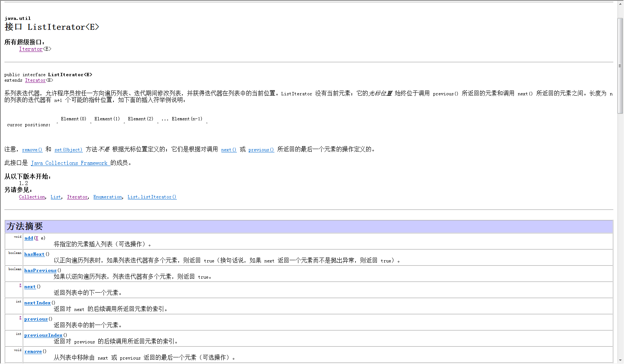The image size is (624, 364).
Task: Open Enumeration in See Also list
Action: click(108, 197)
